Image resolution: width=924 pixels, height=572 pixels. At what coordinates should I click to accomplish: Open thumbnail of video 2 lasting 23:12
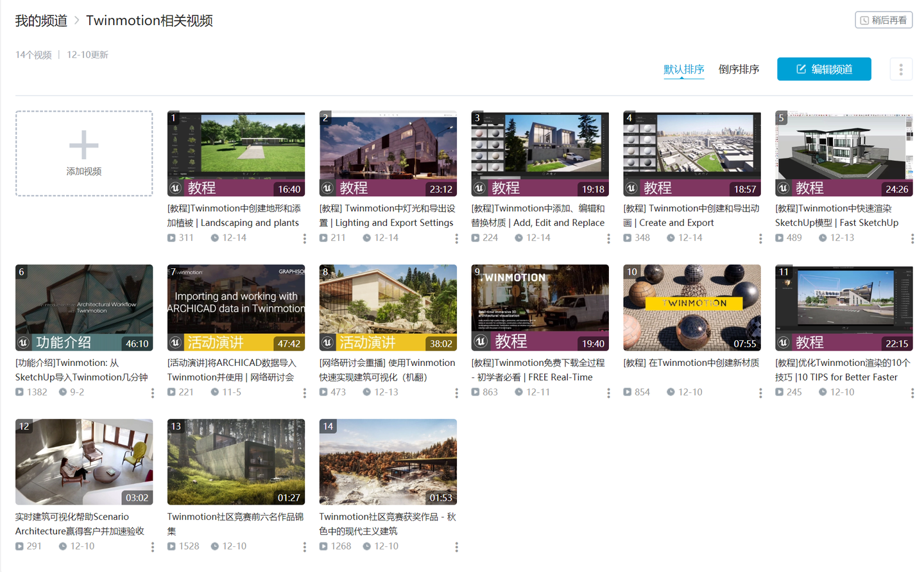point(388,154)
